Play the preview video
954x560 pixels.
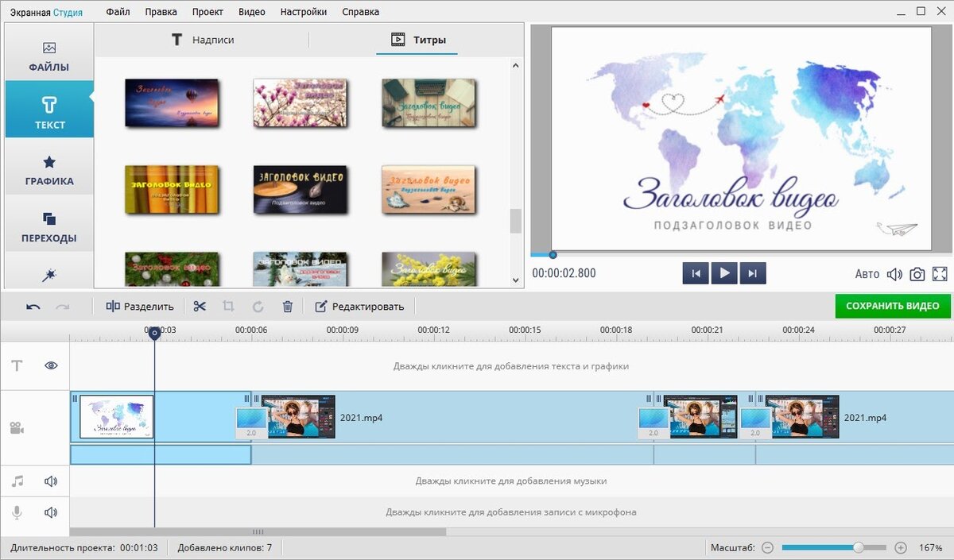pyautogui.click(x=724, y=273)
